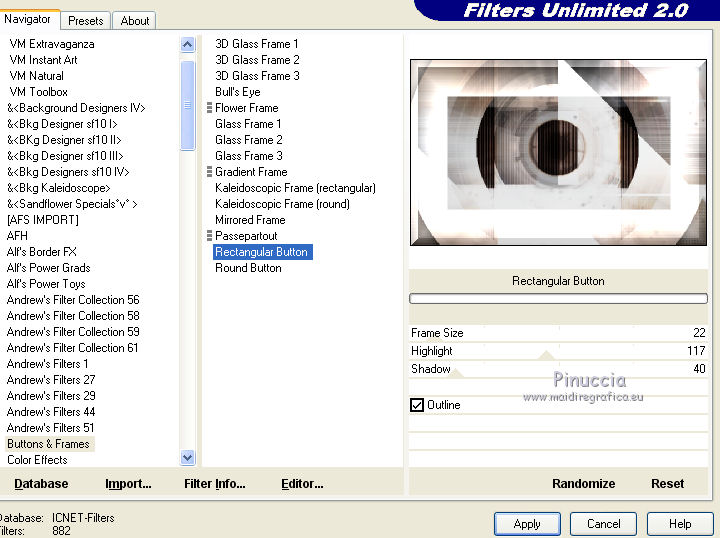
Task: Click the Apply button
Action: (x=527, y=524)
